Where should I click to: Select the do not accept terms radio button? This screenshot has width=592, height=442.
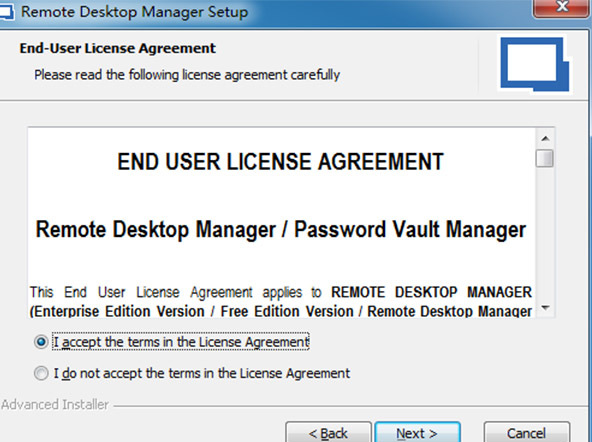click(x=41, y=373)
